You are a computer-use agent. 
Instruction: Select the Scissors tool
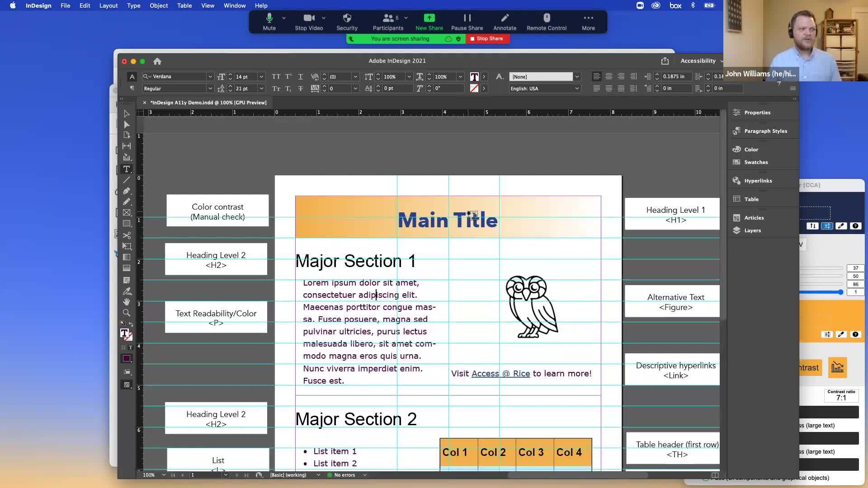click(x=127, y=235)
